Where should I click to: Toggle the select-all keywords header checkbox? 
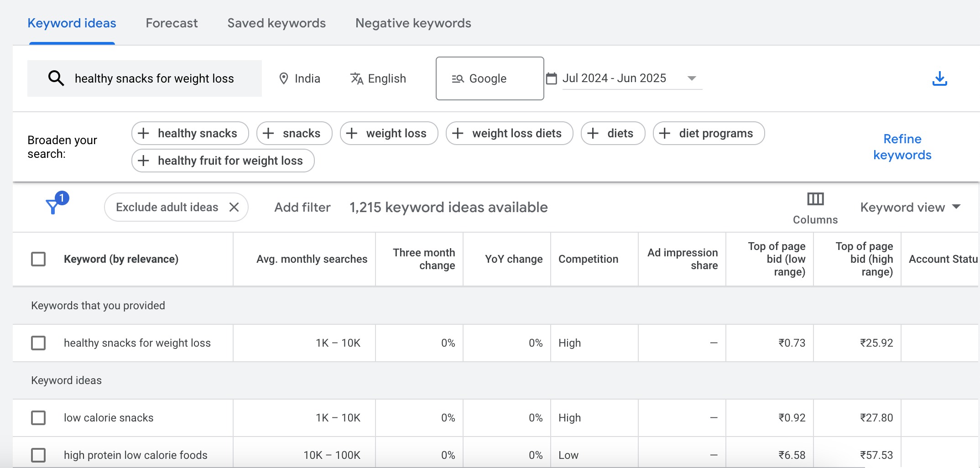pos(38,259)
